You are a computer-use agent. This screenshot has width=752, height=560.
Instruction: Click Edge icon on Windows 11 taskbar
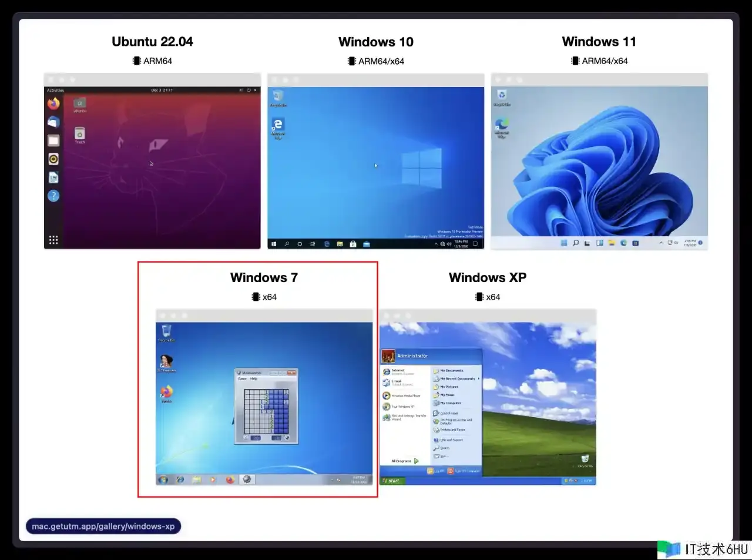click(623, 243)
